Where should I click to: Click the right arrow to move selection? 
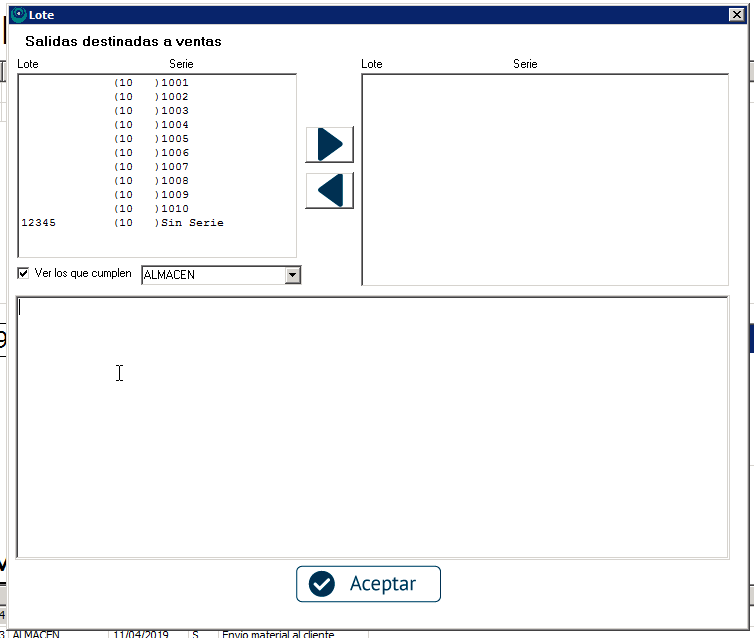coord(329,144)
